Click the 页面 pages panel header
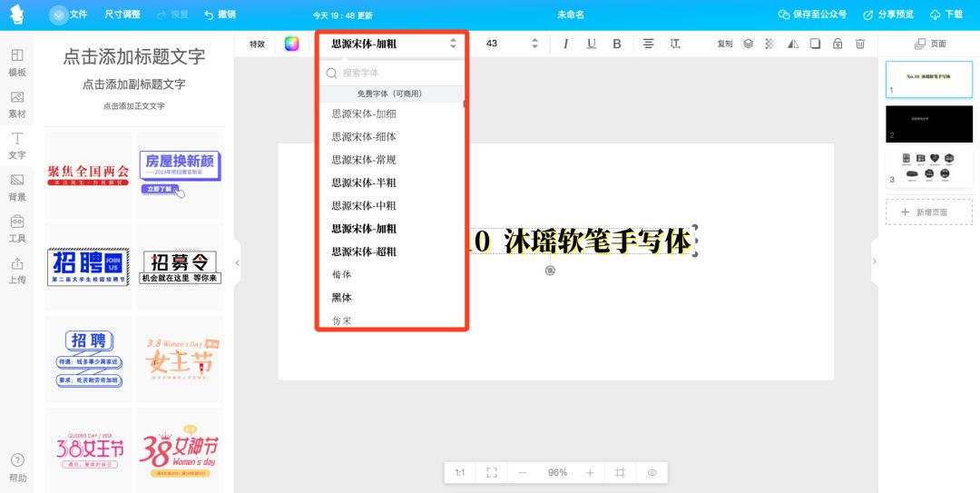 [930, 44]
